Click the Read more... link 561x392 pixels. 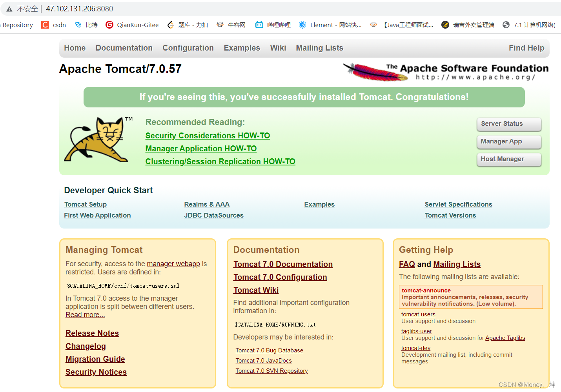coord(85,315)
